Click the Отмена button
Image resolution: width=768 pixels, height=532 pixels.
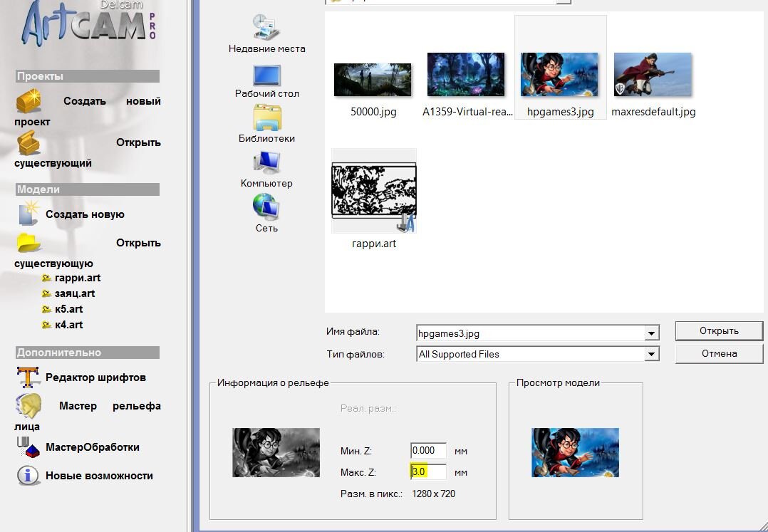(719, 353)
